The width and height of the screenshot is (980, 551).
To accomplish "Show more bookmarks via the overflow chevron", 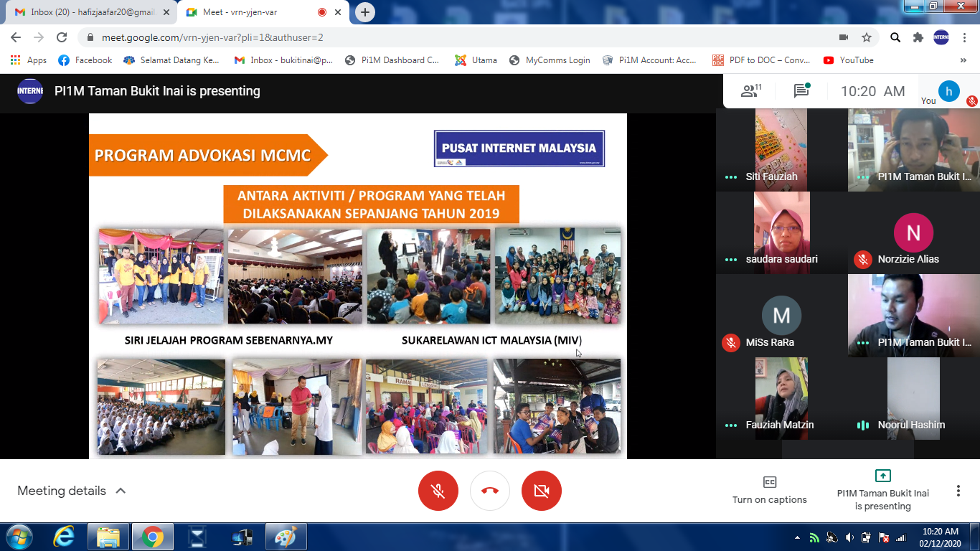I will 963,61.
